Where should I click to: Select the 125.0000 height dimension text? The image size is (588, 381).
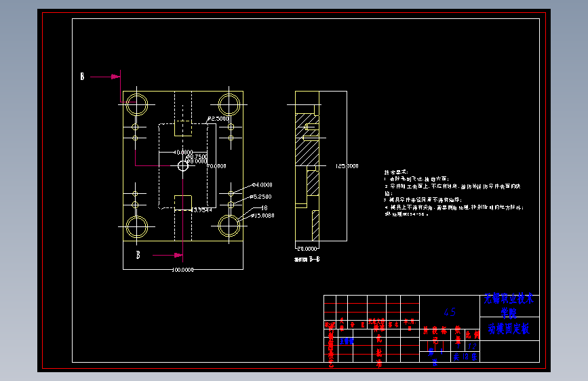(x=347, y=165)
